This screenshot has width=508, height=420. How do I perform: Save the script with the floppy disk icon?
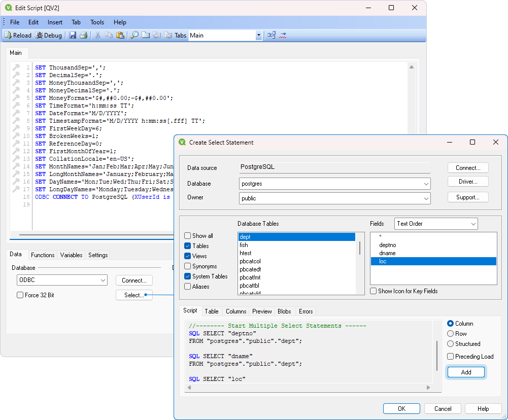73,35
